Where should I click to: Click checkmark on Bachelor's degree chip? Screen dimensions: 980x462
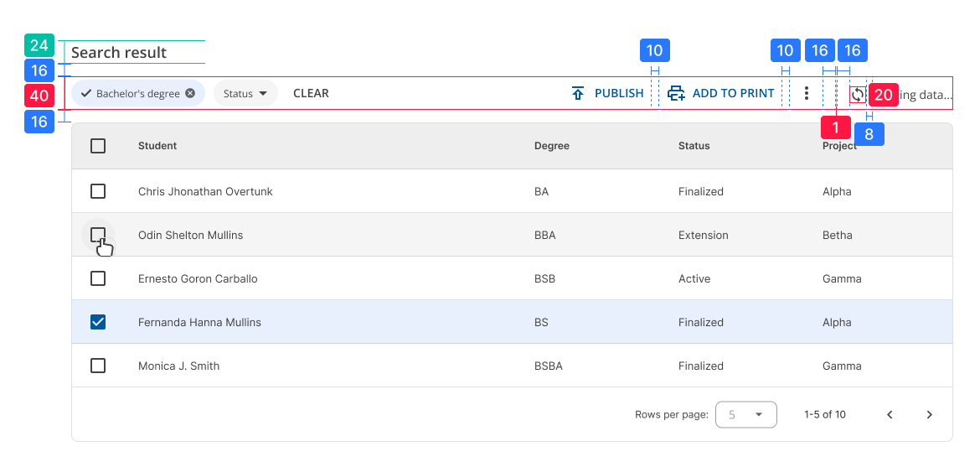86,93
